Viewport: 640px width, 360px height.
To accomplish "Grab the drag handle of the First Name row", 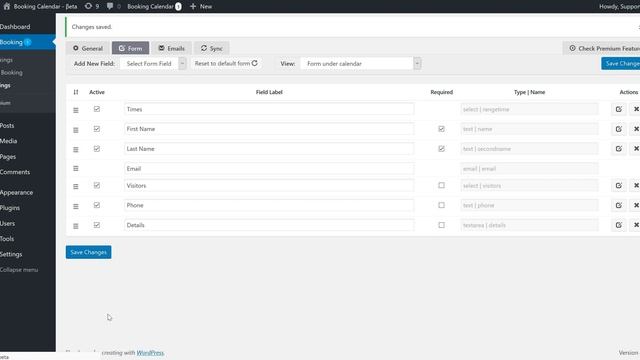I will click(x=76, y=130).
